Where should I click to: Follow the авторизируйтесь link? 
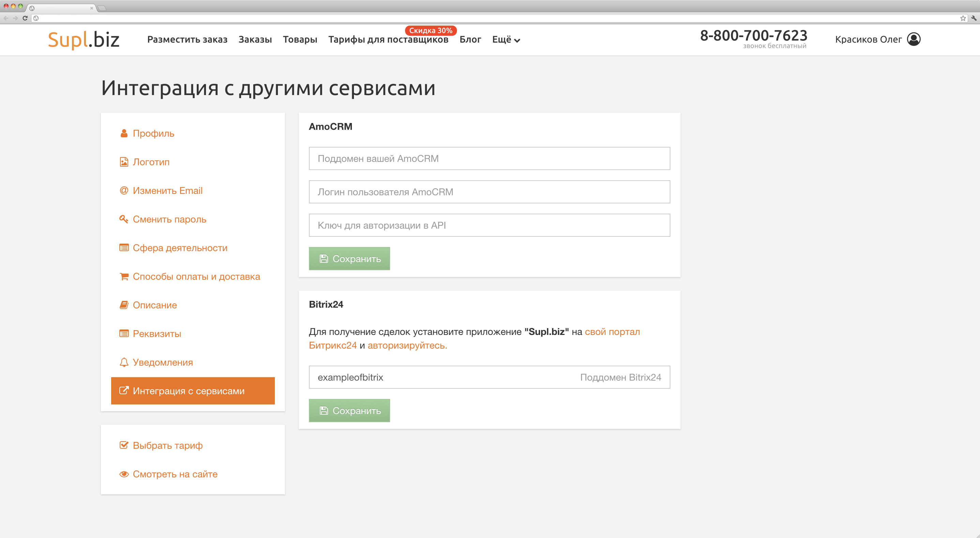(407, 345)
